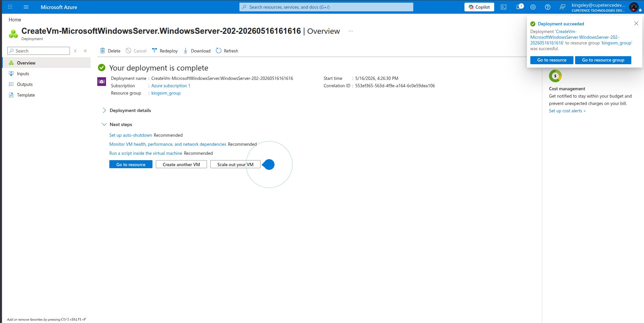Image resolution: width=644 pixels, height=323 pixels.
Task: Click Go to resource group in notification
Action: (x=603, y=60)
